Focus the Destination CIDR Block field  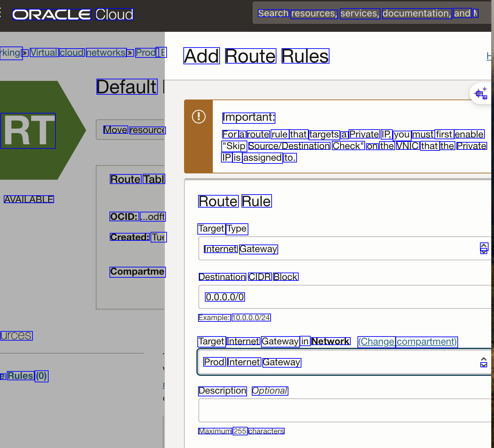pyautogui.click(x=342, y=297)
